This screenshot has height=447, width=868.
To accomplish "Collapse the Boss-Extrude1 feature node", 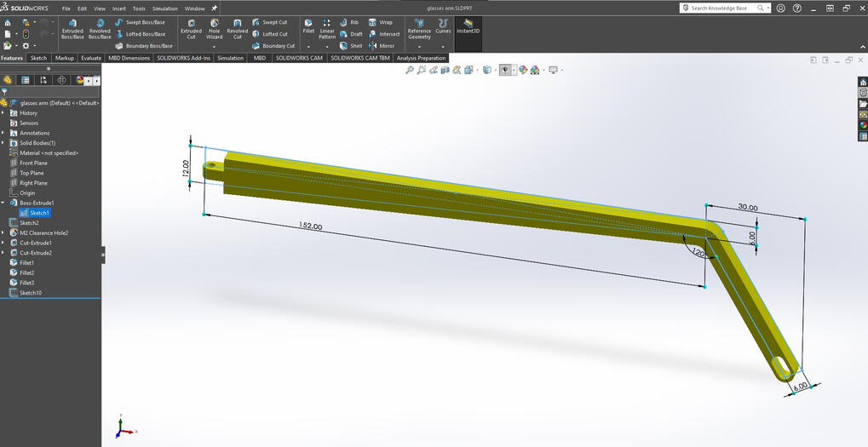I will coord(3,203).
